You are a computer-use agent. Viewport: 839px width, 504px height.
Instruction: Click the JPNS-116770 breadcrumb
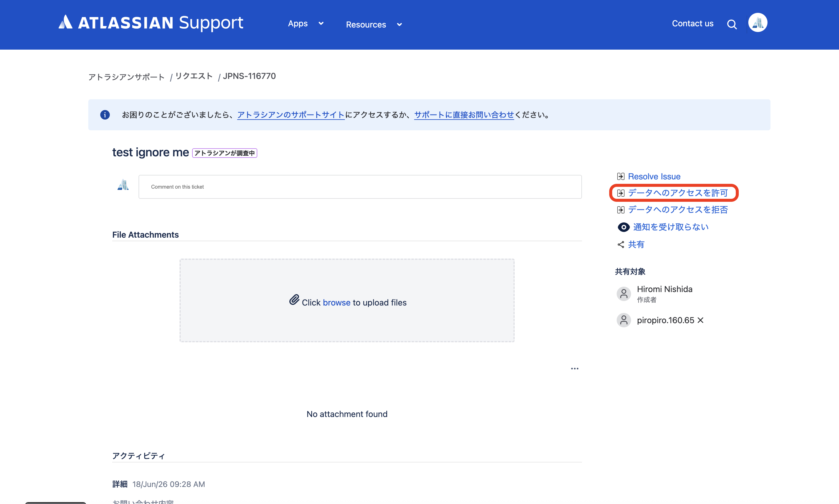249,76
